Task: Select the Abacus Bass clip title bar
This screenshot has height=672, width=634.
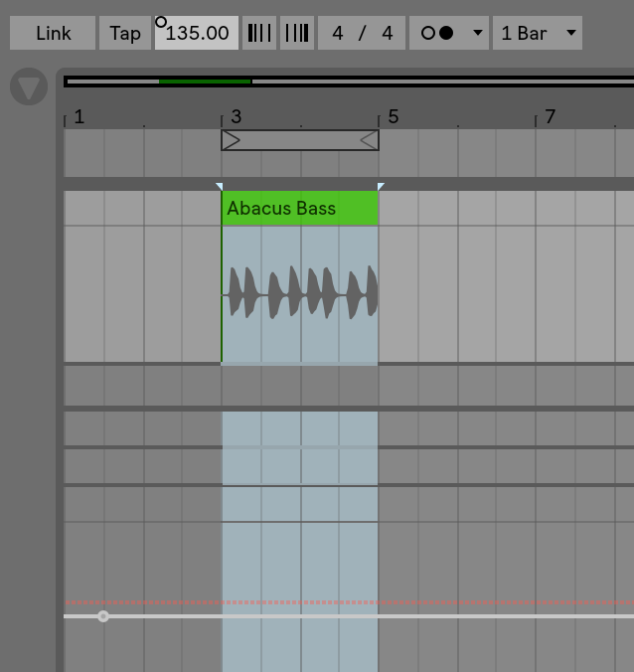Action: (x=299, y=208)
